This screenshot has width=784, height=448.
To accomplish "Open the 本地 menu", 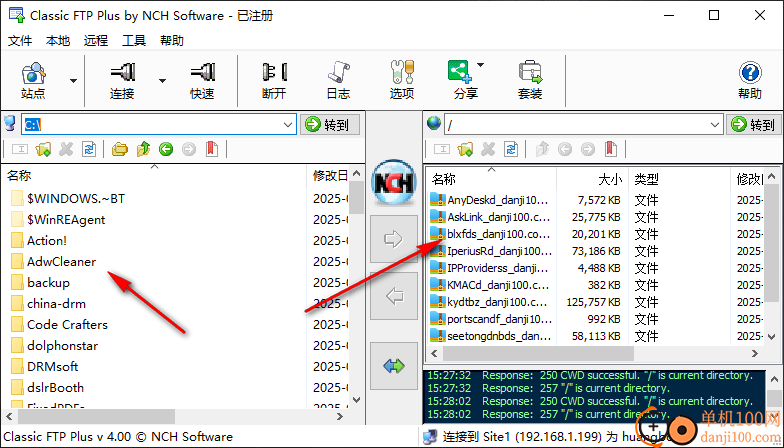I will (58, 40).
